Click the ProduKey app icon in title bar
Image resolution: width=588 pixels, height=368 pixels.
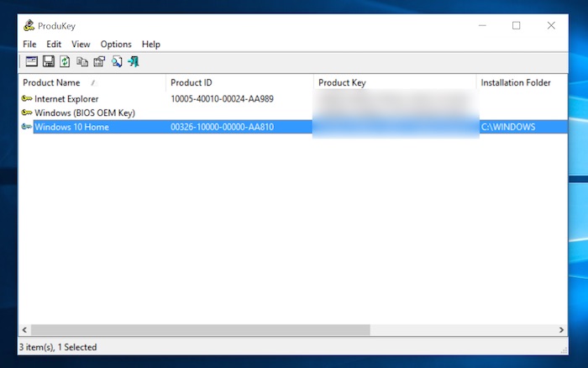pyautogui.click(x=29, y=25)
